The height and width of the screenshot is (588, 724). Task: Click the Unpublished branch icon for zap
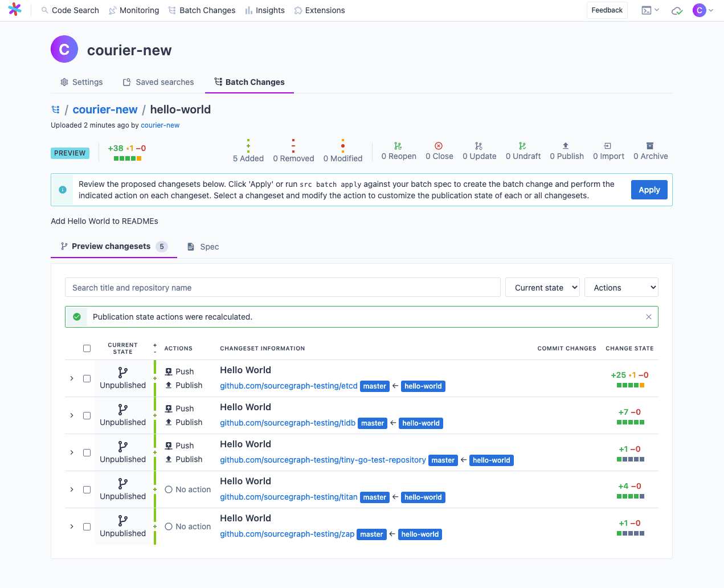[122, 521]
